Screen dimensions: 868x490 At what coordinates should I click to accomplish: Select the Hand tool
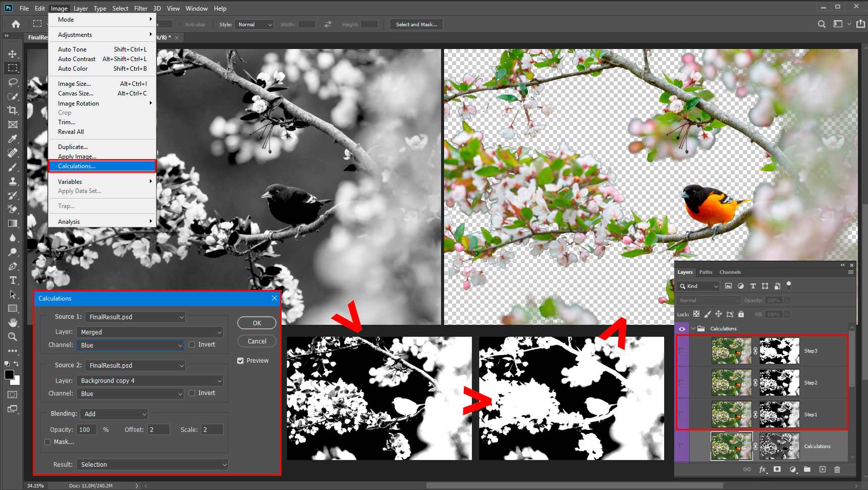[13, 322]
